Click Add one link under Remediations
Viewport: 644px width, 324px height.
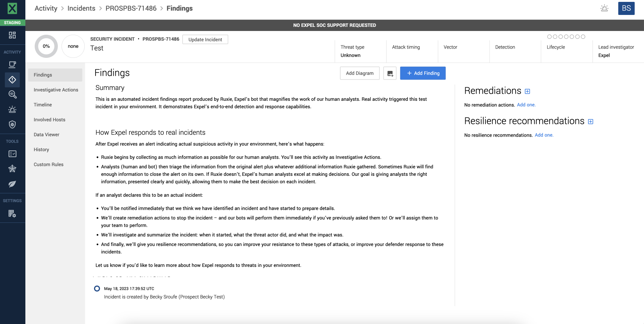[526, 105]
